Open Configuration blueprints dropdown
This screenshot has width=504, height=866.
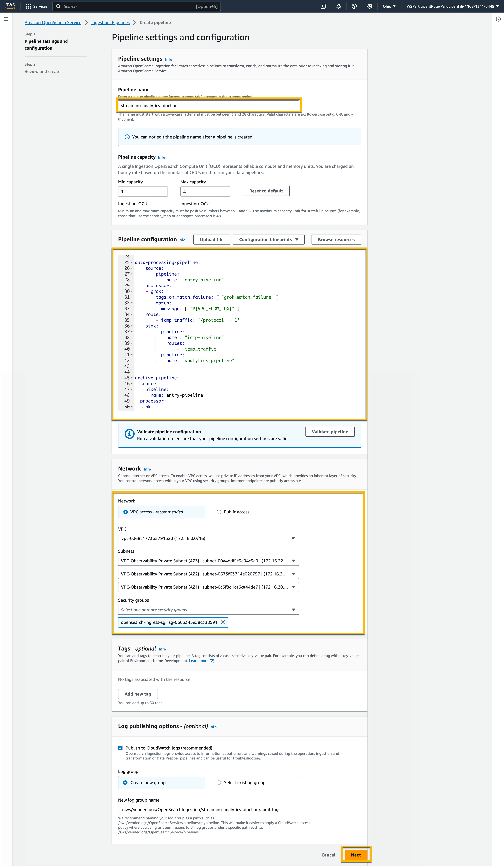[x=269, y=240]
